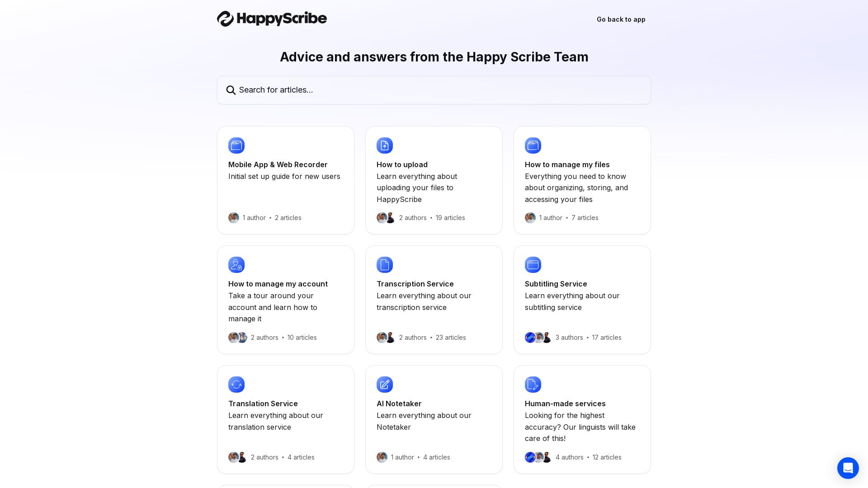Click the How to upload icon

point(385,145)
